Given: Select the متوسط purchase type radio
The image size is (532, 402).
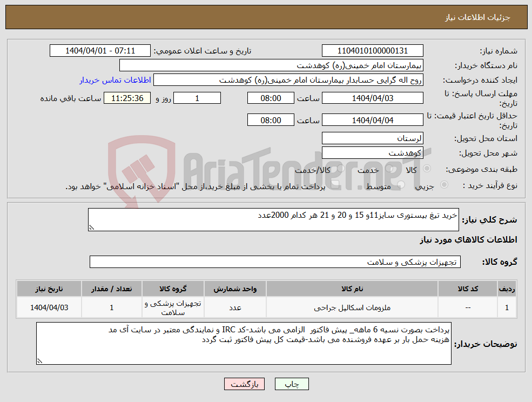Looking at the screenshot, I should point(401,185).
